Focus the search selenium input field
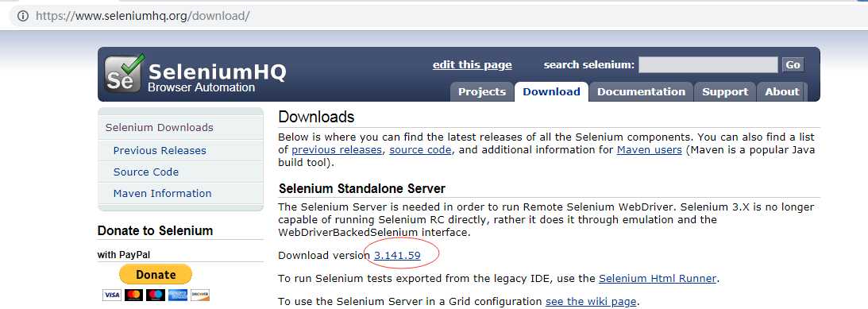868x309 pixels. tap(708, 65)
